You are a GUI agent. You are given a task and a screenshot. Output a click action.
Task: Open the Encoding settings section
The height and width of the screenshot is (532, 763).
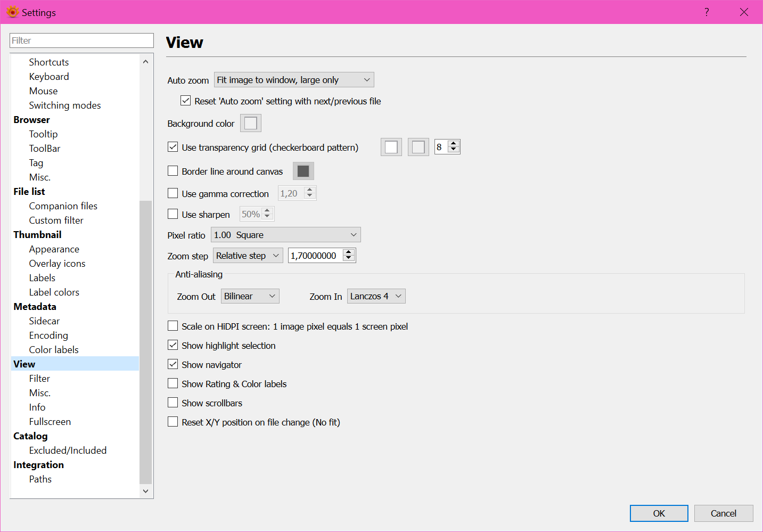48,335
